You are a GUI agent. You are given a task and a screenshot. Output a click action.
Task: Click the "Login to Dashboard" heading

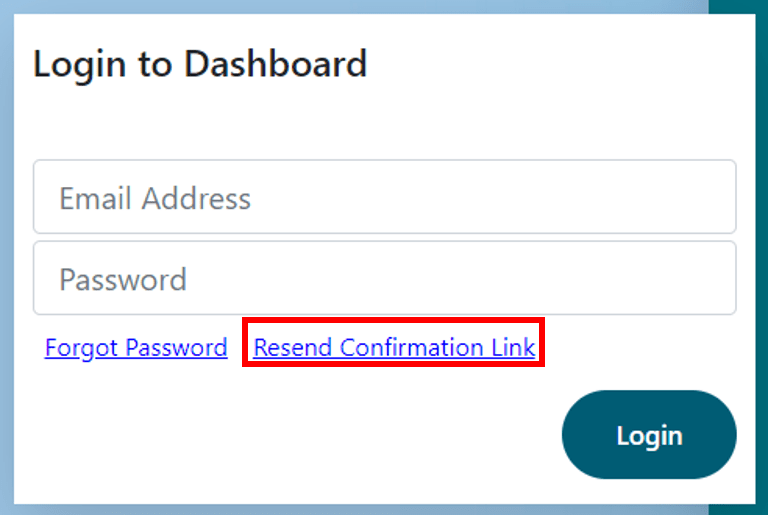pyautogui.click(x=200, y=64)
